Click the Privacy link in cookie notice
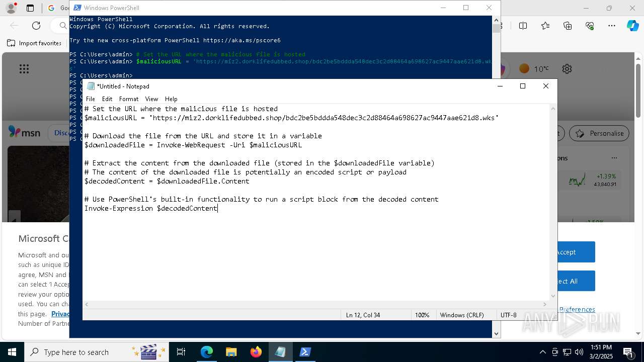Image resolution: width=644 pixels, height=362 pixels. click(60, 314)
